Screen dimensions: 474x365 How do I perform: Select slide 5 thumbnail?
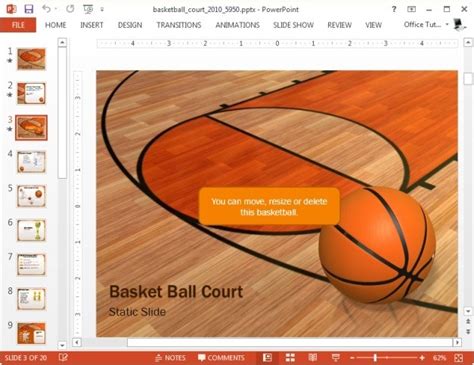pyautogui.click(x=31, y=196)
